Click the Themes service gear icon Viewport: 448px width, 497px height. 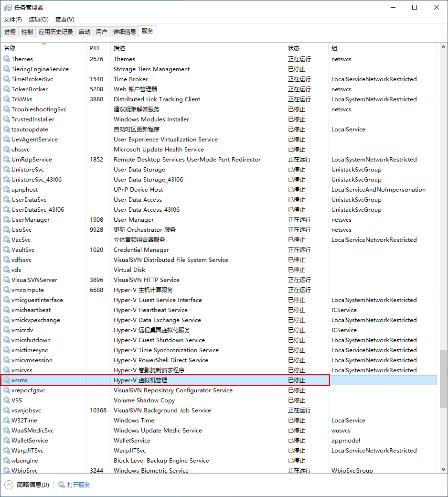[x=6, y=59]
